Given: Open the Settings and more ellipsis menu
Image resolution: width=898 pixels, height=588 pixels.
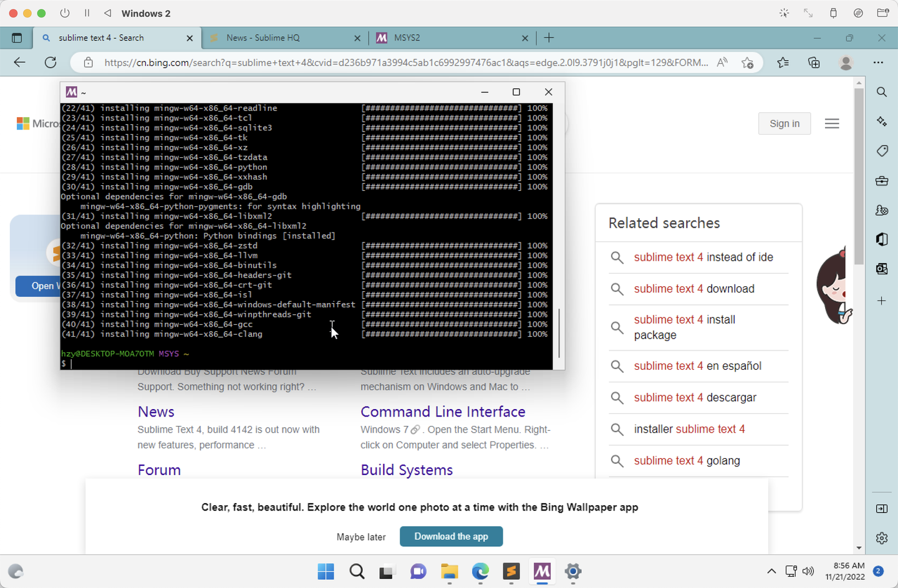Looking at the screenshot, I should 879,62.
